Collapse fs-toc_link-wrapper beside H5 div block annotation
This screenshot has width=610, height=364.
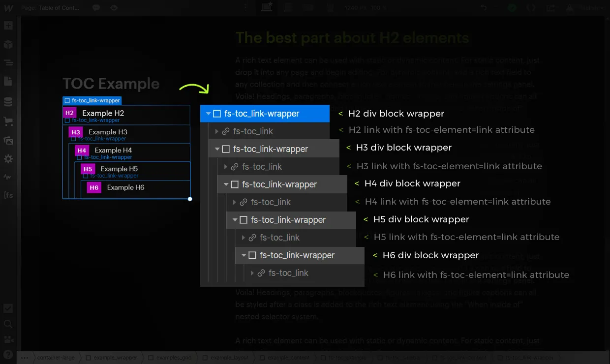(x=235, y=220)
